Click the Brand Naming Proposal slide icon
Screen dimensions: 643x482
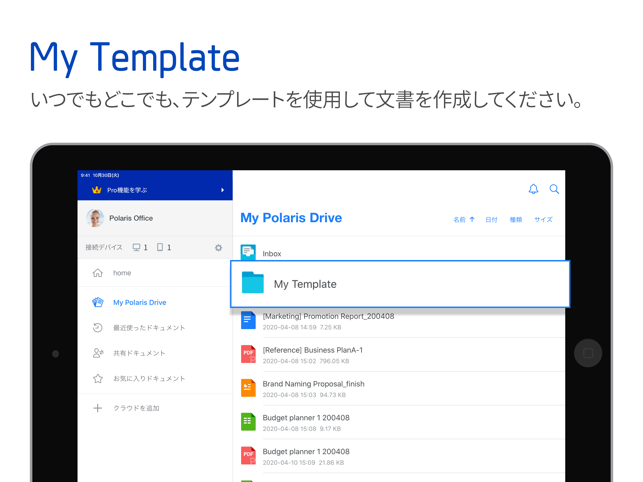click(248, 388)
